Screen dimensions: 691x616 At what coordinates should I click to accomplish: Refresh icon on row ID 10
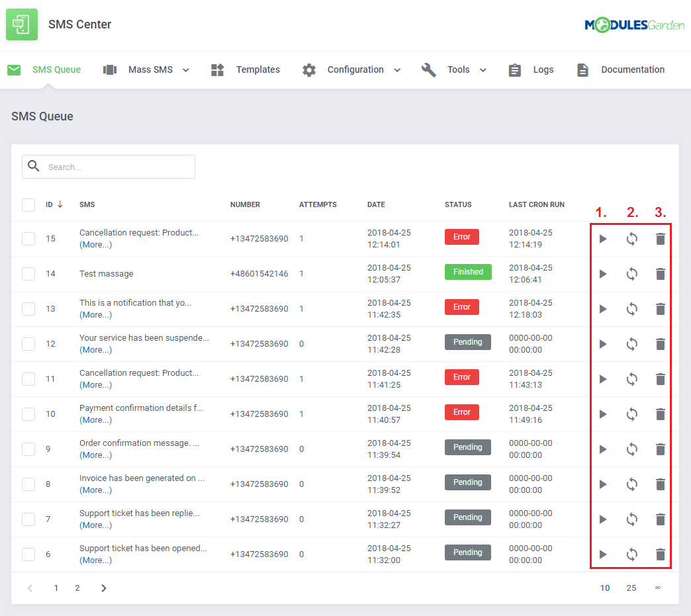(632, 414)
